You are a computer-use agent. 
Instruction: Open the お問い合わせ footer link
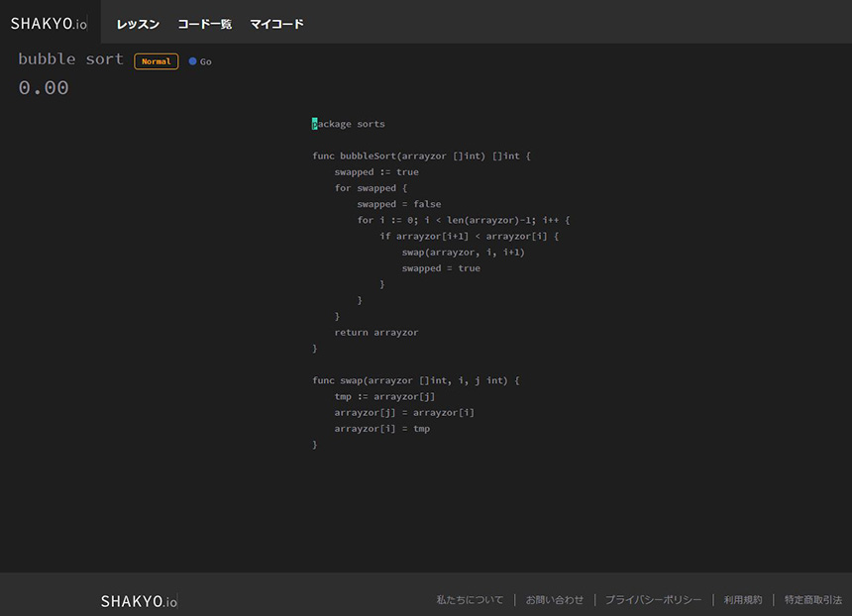point(554,600)
